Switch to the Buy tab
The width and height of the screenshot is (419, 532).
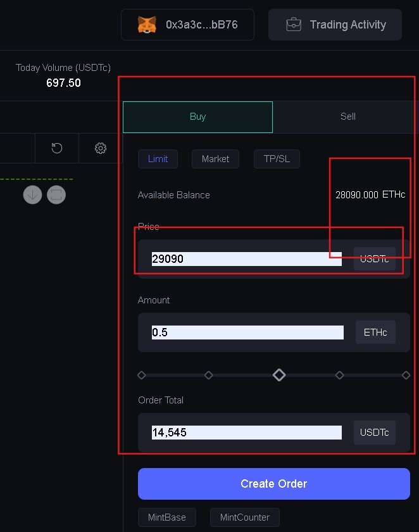pos(197,117)
